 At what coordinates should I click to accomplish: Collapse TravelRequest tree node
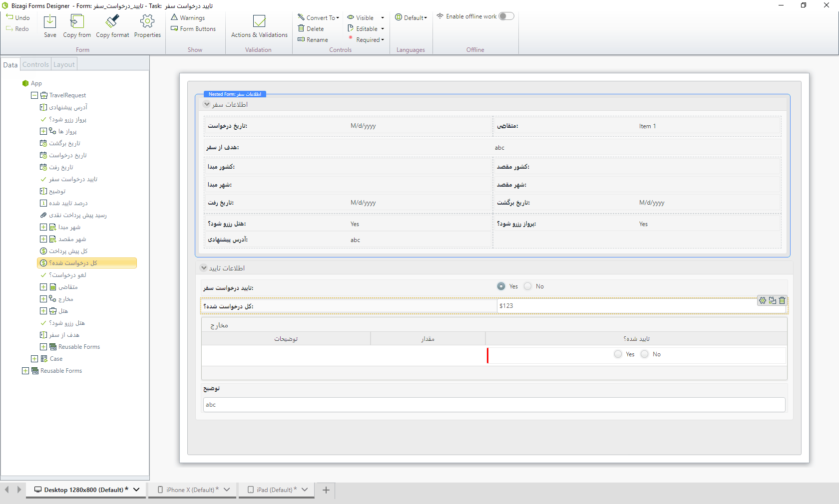point(34,95)
